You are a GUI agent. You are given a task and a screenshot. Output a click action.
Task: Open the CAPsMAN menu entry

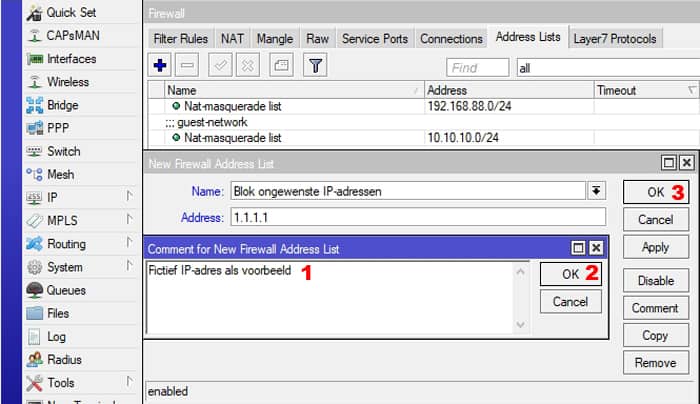63,36
